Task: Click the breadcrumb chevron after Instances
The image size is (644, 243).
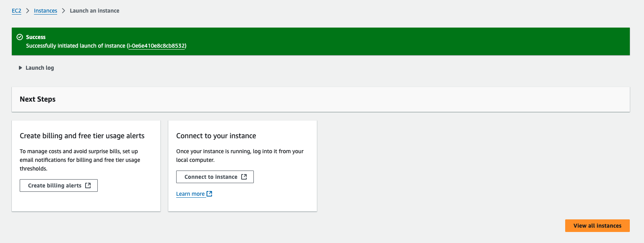Action: (x=63, y=11)
